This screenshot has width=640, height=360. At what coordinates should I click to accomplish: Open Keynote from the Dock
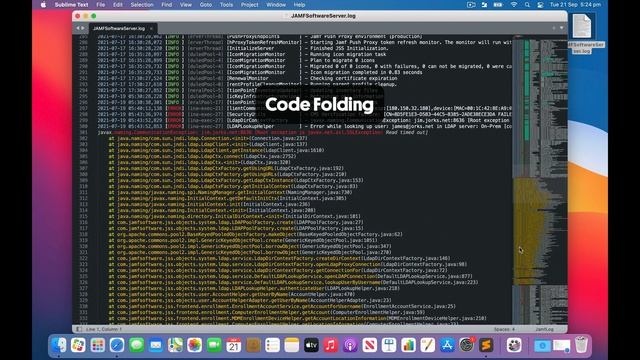point(389,345)
